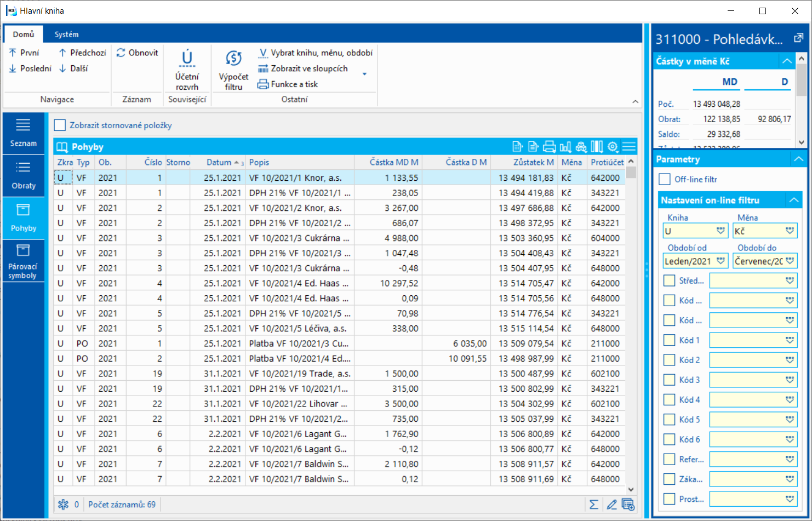Open Období do dropdown
This screenshot has width=812, height=521.
790,261
